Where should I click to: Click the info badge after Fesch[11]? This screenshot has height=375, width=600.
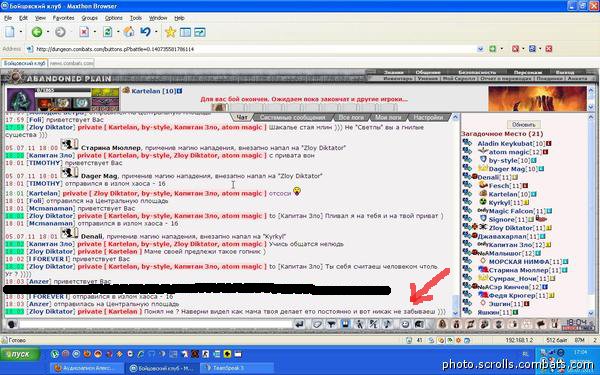coord(526,186)
